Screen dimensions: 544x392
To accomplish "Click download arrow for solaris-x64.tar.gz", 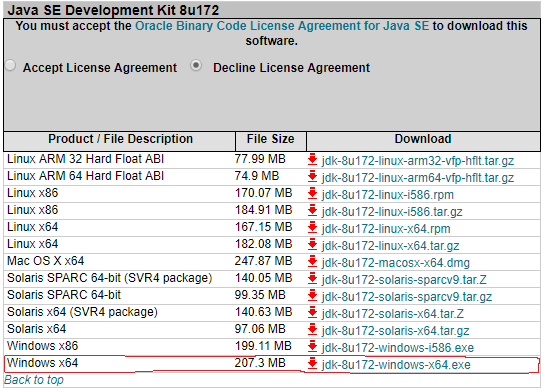I will pos(313,329).
